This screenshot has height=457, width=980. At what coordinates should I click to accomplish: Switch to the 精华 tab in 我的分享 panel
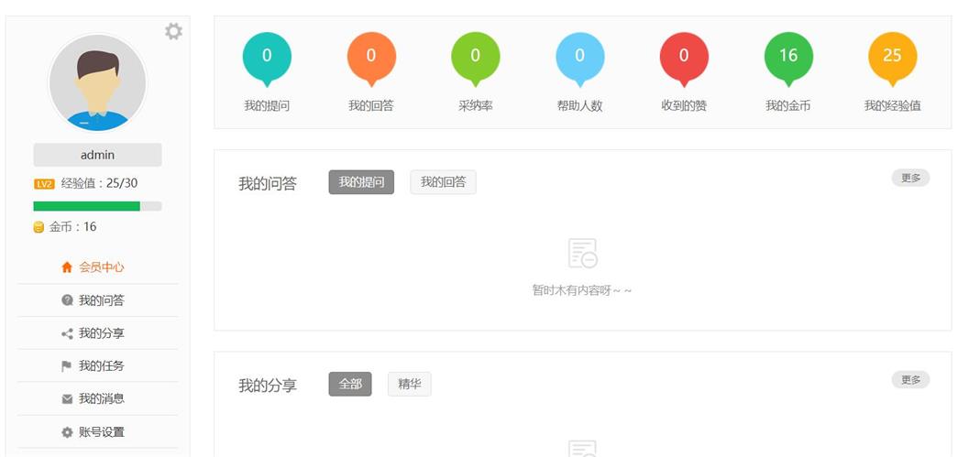pyautogui.click(x=410, y=385)
